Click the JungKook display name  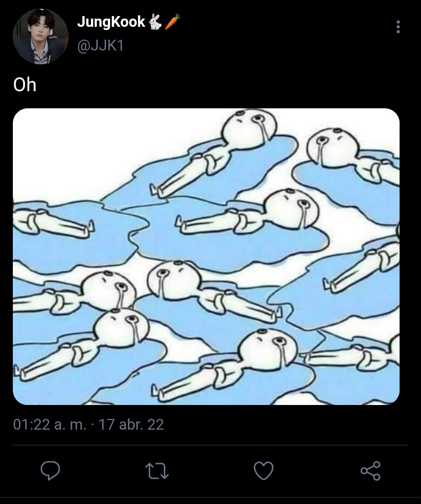pos(111,22)
